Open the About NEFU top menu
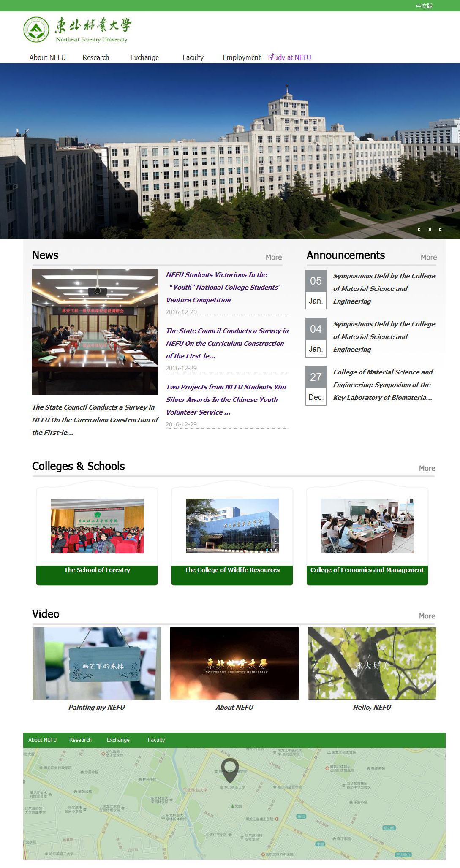Image resolution: width=460 pixels, height=868 pixels. point(47,57)
